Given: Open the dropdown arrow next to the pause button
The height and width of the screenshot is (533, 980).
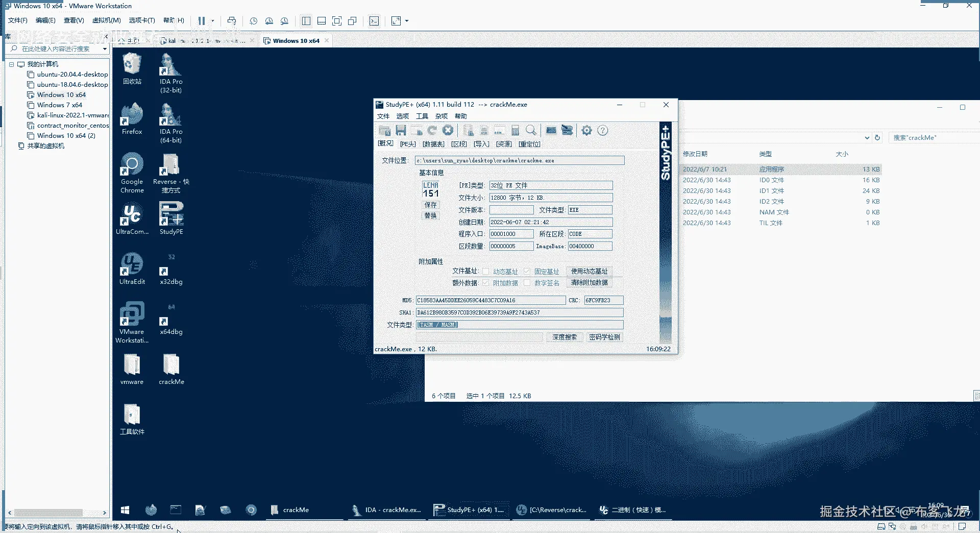Looking at the screenshot, I should click(213, 21).
